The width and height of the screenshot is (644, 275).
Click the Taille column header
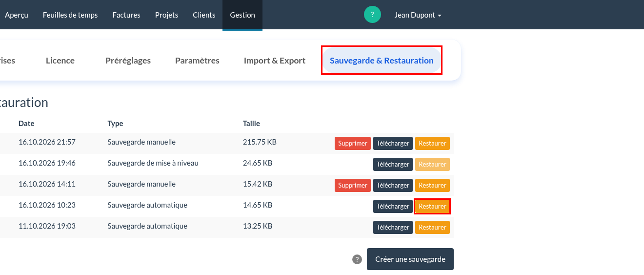[251, 124]
